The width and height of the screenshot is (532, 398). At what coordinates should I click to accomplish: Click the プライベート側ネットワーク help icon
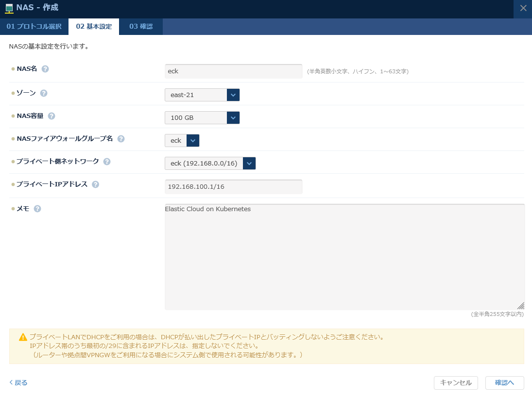pos(106,162)
